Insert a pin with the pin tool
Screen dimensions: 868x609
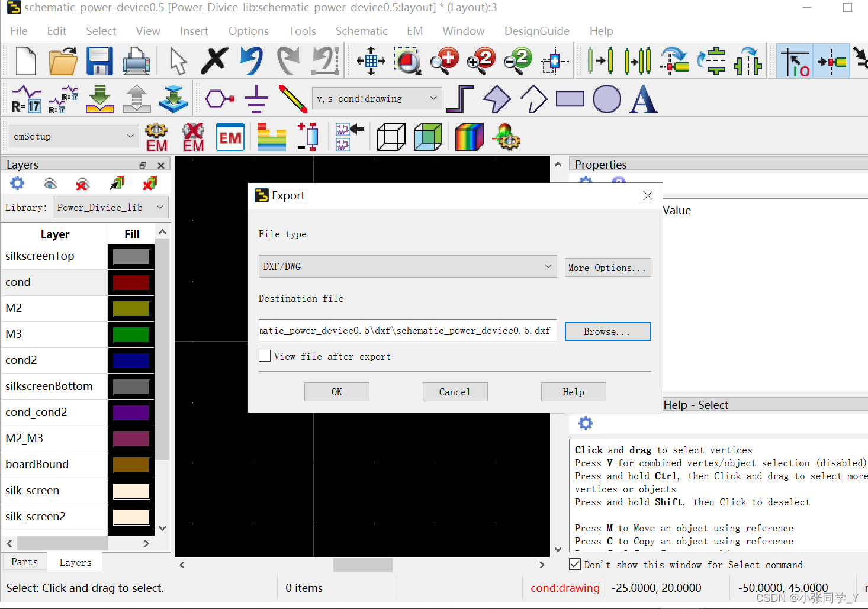click(x=220, y=98)
